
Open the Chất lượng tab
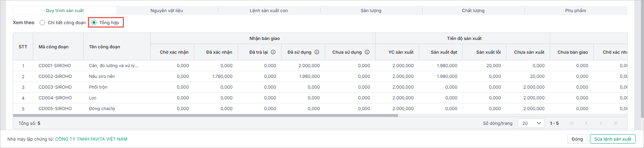[473, 10]
